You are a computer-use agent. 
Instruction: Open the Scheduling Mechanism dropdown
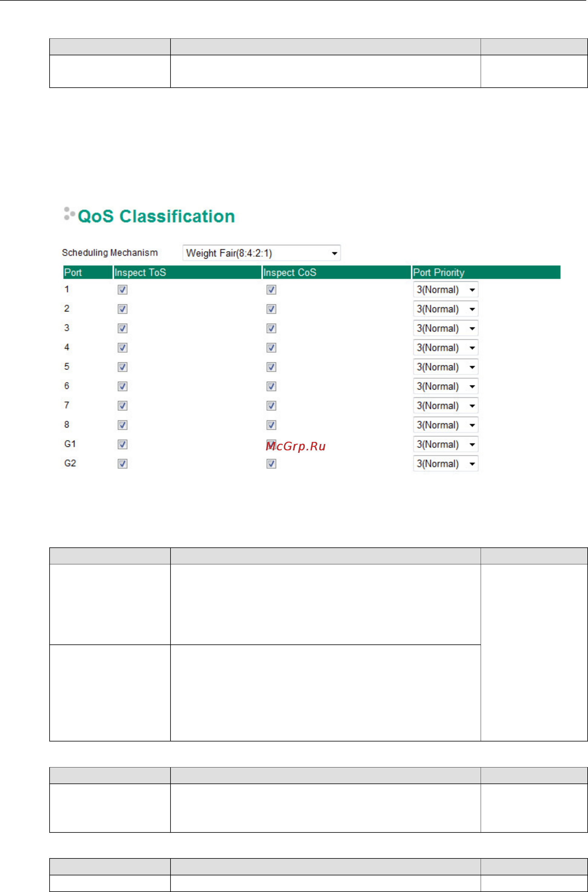pos(262,253)
